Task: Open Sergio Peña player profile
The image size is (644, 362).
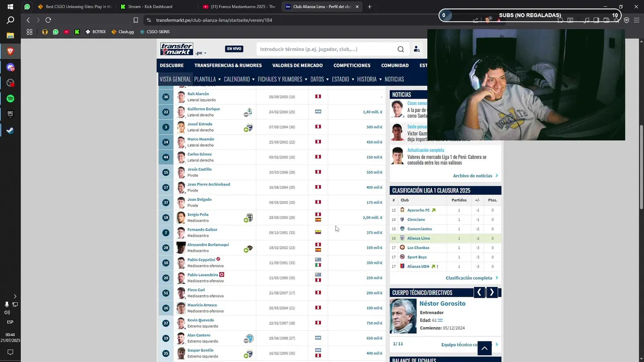Action: [198, 215]
